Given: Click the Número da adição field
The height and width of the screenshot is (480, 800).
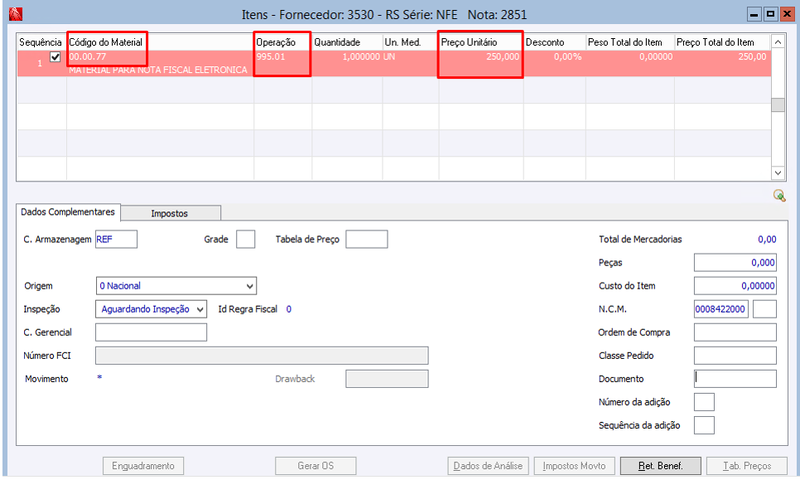Looking at the screenshot, I should [x=704, y=402].
